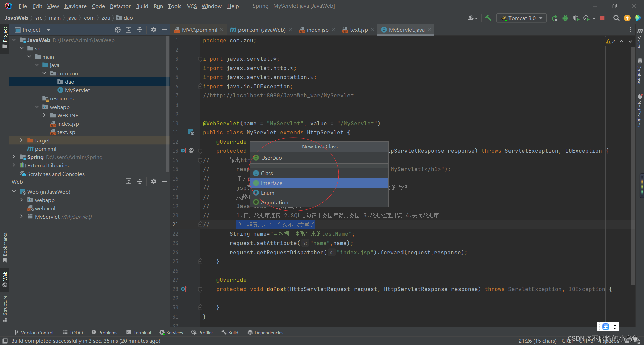Open Project panel settings gear
The width and height of the screenshot is (644, 345).
[153, 30]
